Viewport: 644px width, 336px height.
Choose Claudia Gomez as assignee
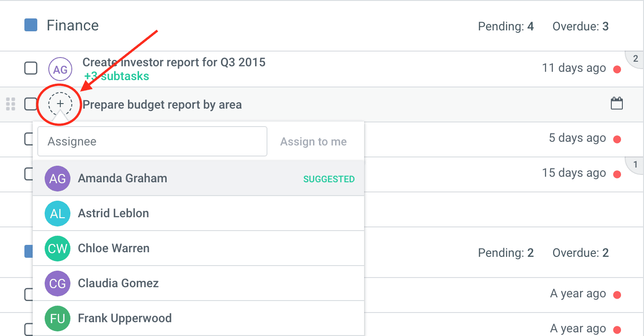pos(118,284)
